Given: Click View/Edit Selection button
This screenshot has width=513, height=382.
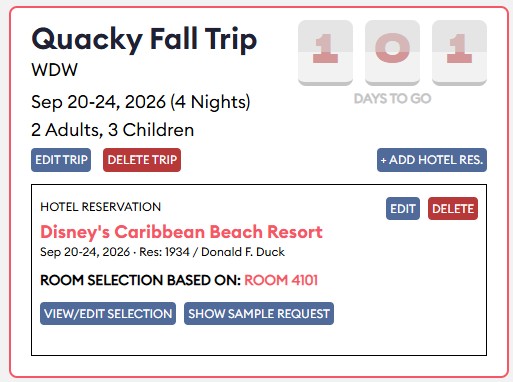Looking at the screenshot, I should pos(108,313).
